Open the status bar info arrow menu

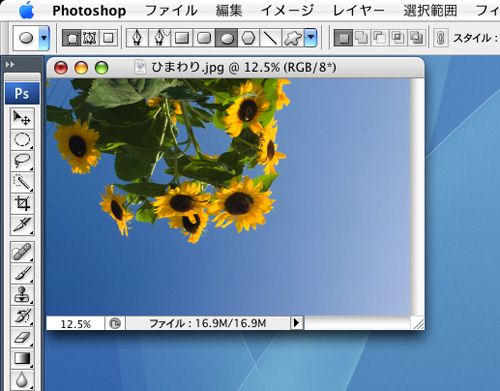(297, 323)
